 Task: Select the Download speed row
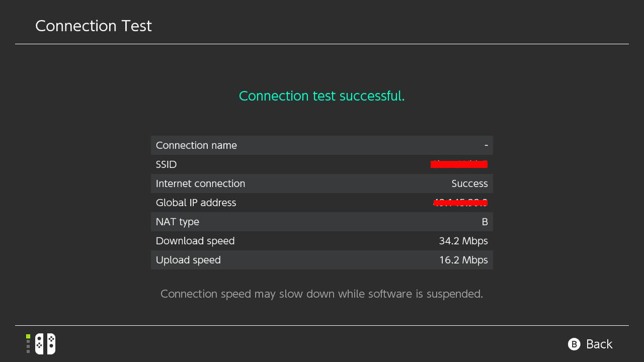point(322,241)
